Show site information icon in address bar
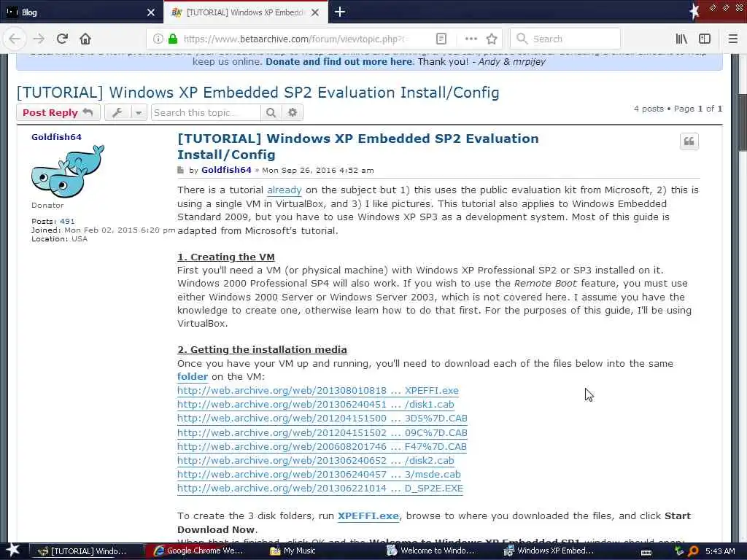This screenshot has height=560, width=747. [158, 39]
